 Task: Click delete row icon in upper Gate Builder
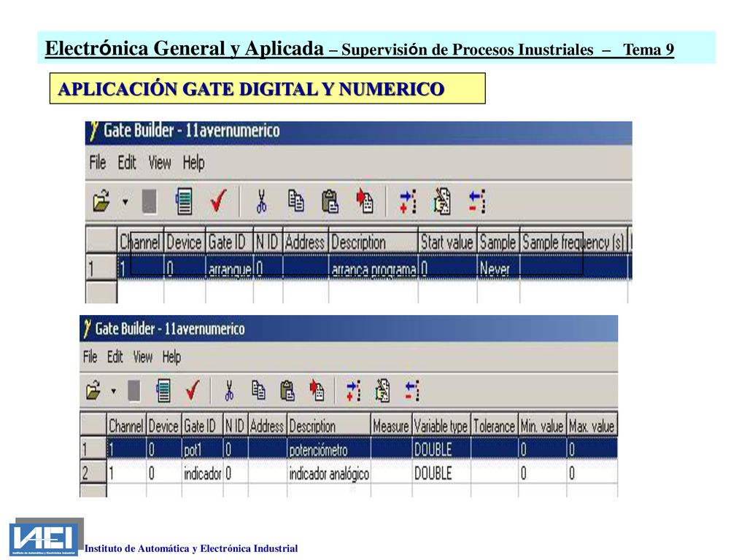(x=477, y=201)
